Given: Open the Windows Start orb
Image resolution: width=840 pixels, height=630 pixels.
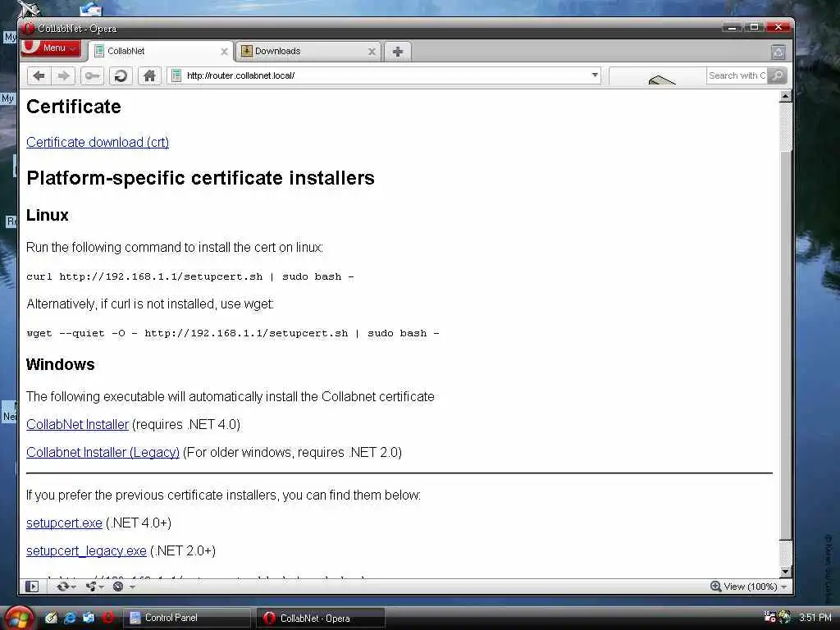Looking at the screenshot, I should pyautogui.click(x=20, y=619).
